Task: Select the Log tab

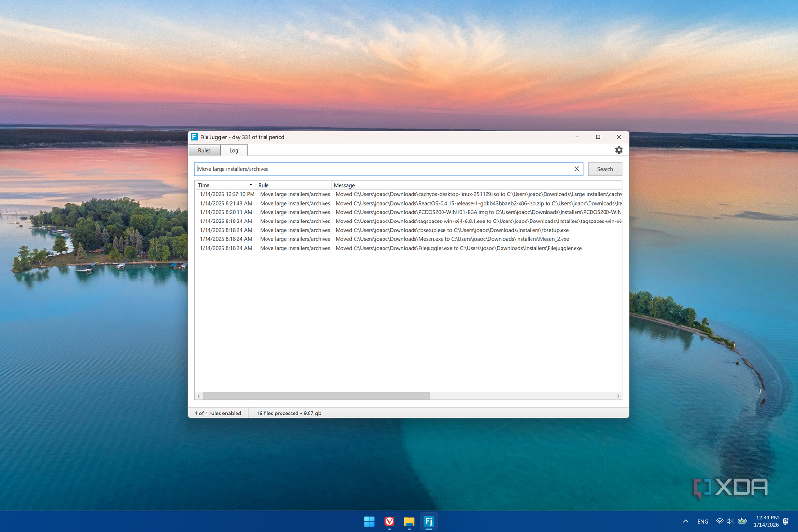Action: (234, 150)
